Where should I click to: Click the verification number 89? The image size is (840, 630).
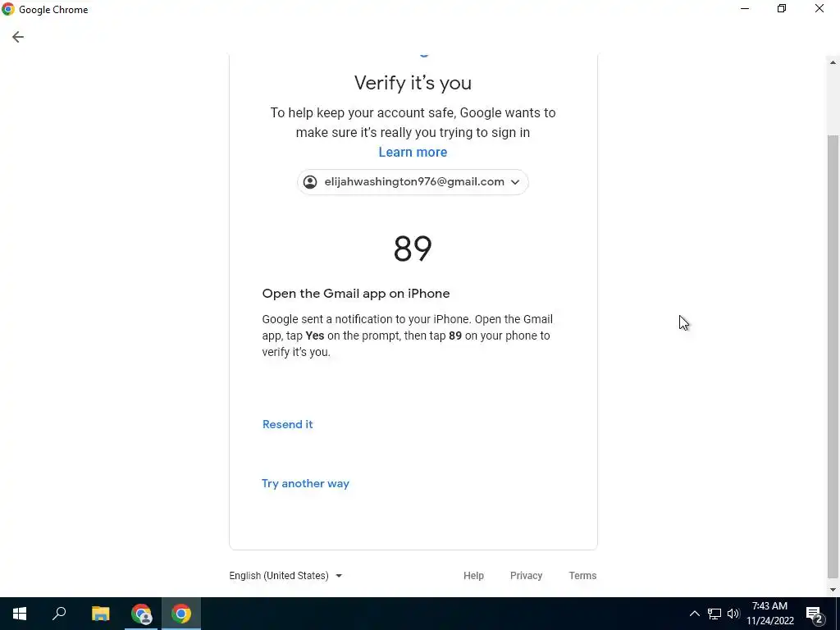pyautogui.click(x=413, y=248)
